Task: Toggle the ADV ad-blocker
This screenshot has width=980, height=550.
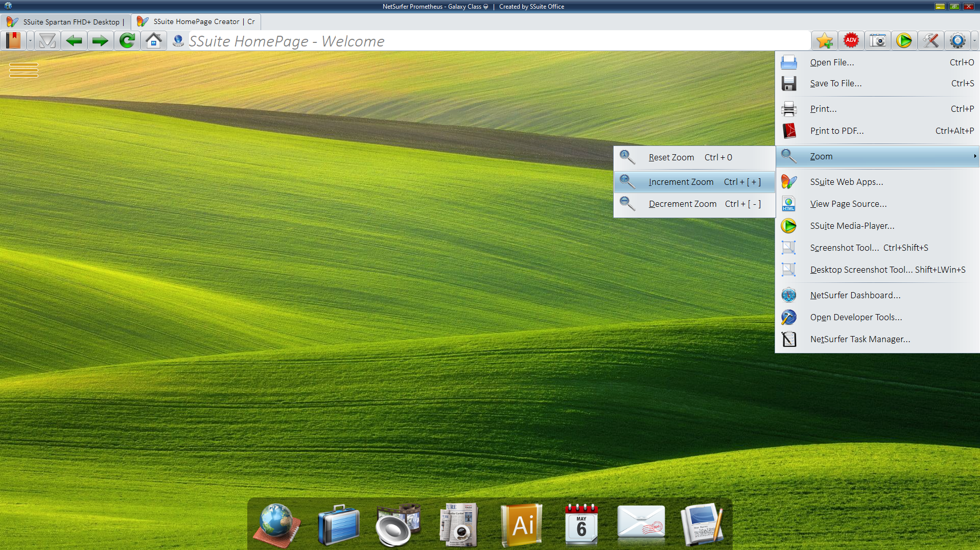Action: point(851,40)
